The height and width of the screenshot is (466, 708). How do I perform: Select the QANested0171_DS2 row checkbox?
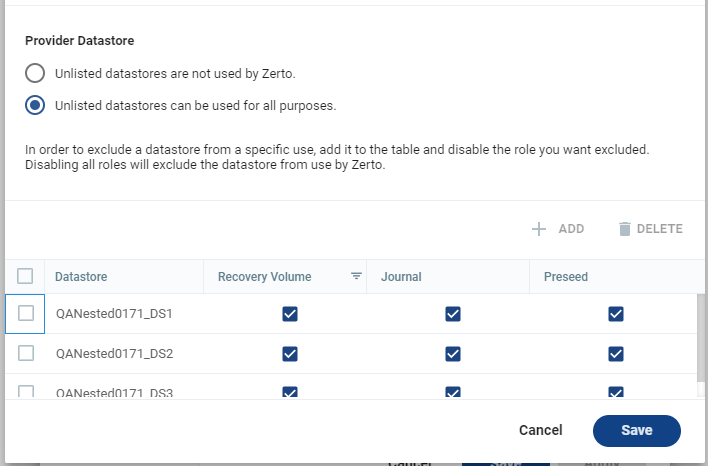click(26, 353)
